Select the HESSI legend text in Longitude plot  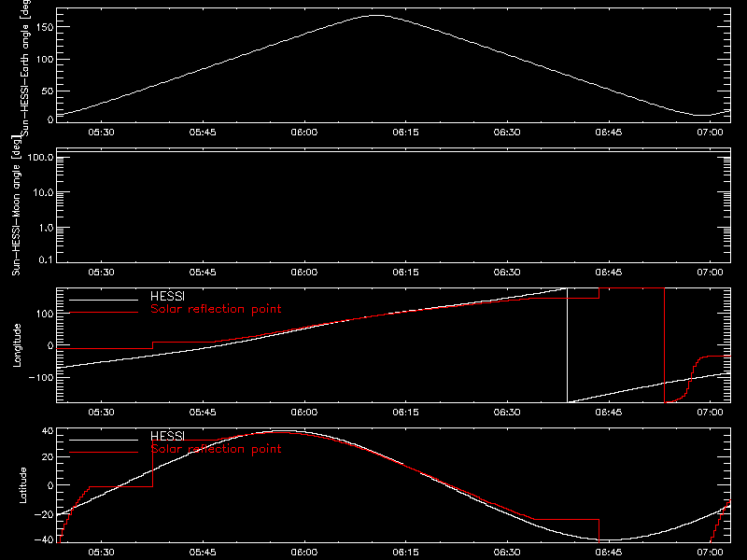[167, 296]
